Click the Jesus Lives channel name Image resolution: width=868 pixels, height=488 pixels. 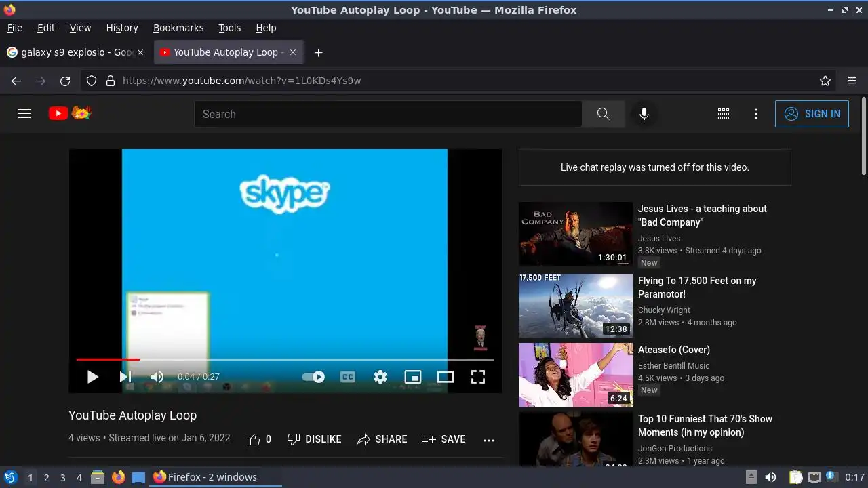tap(659, 239)
